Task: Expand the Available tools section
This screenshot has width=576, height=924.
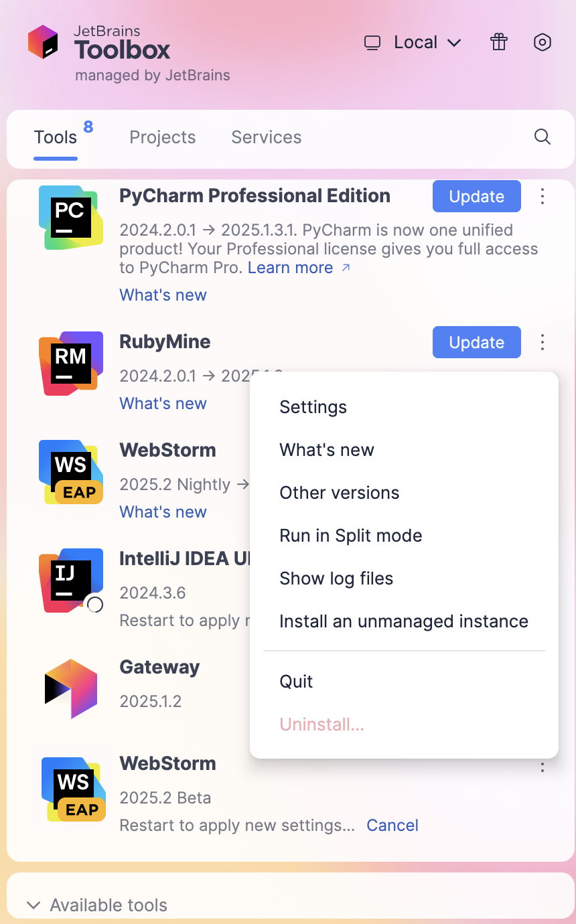Action: [x=108, y=905]
